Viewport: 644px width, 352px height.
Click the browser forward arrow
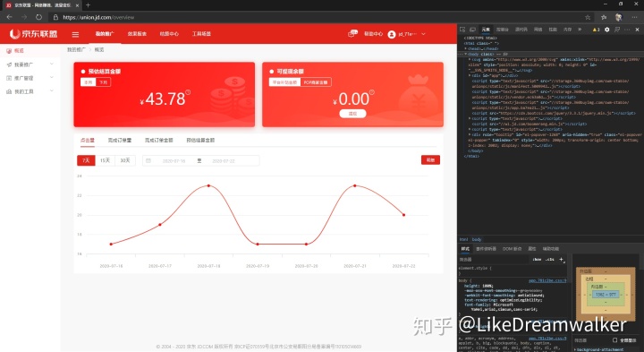click(x=24, y=17)
